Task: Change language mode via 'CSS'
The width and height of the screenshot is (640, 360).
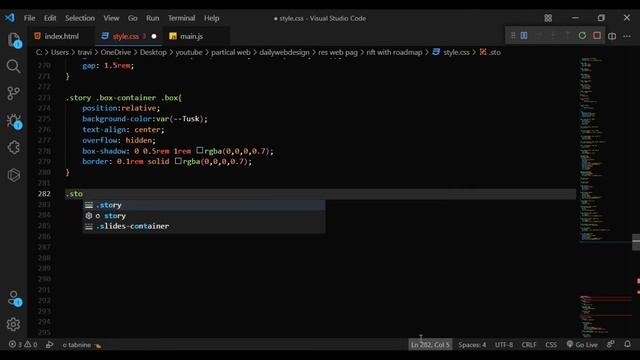Action: (551, 344)
